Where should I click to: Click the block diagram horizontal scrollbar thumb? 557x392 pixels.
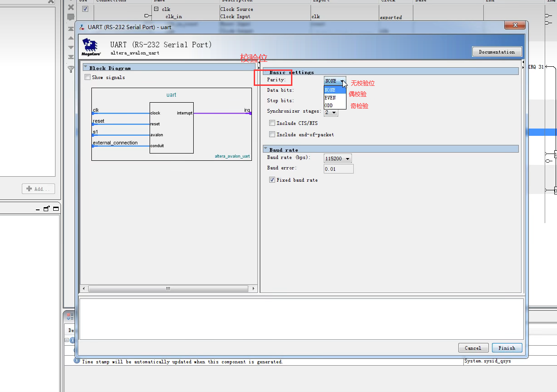pos(168,288)
